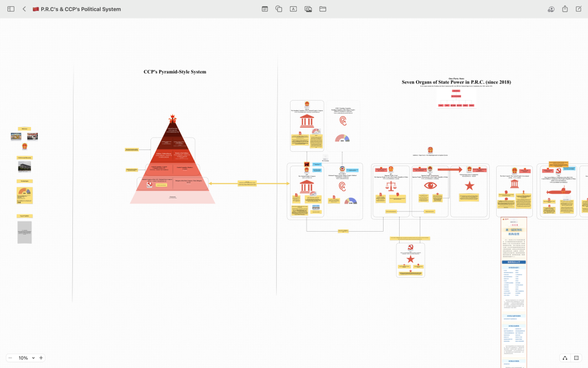This screenshot has height=368, width=588.
Task: Toggle connector lines display
Action: pos(565,358)
